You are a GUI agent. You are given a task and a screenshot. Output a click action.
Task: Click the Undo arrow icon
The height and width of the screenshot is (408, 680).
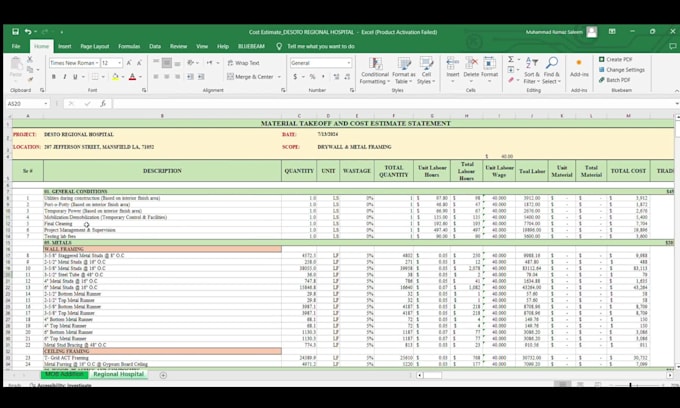point(28,32)
